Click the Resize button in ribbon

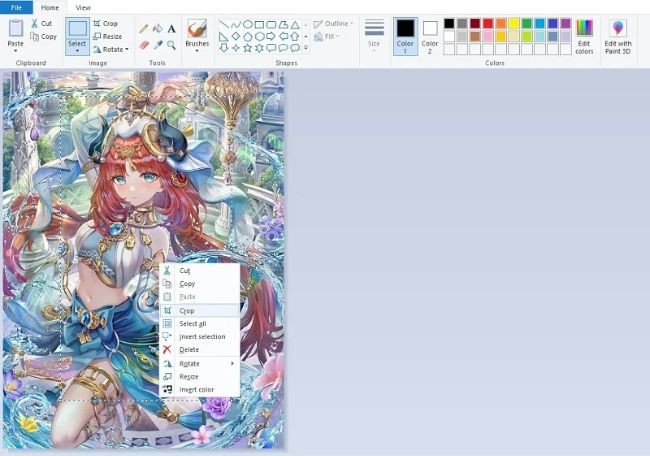click(107, 36)
